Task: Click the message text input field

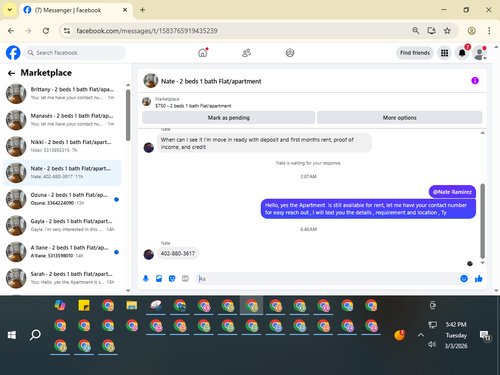Action: (x=328, y=279)
